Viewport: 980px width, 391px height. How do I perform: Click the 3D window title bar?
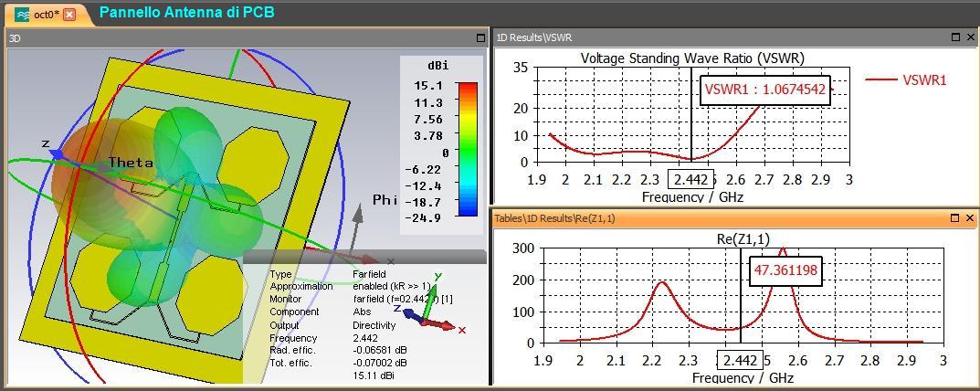[x=247, y=38]
